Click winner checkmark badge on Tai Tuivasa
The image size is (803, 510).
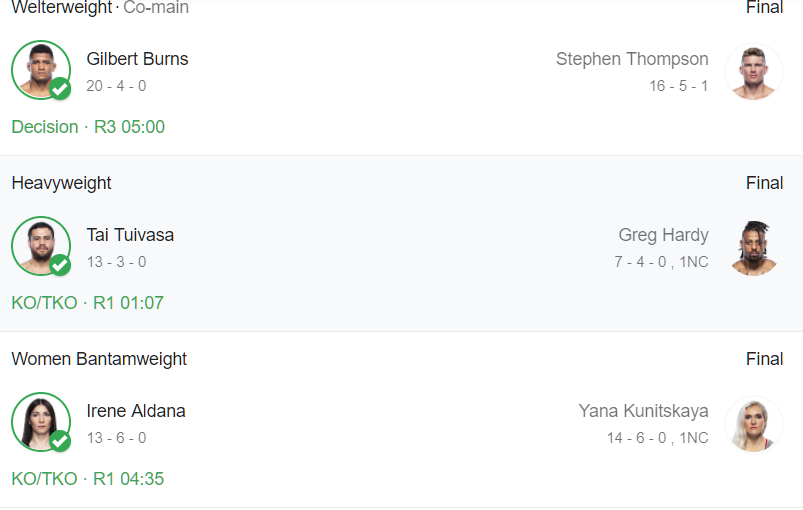[60, 265]
